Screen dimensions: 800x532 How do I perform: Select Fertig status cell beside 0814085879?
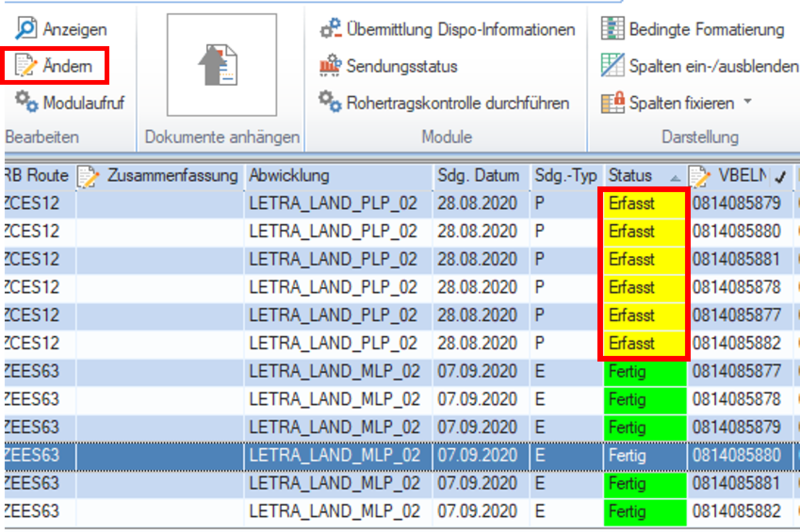pyautogui.click(x=645, y=428)
